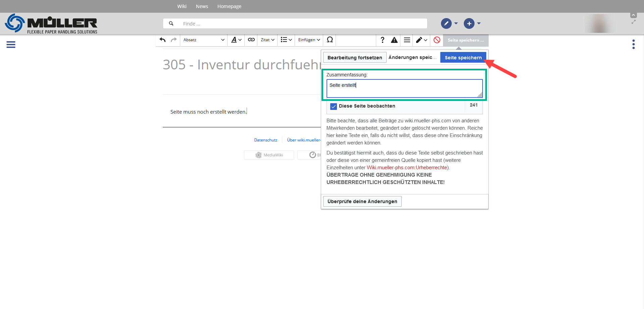The height and width of the screenshot is (309, 644).
Task: Follow the red Urheberrechte link
Action: pos(407,168)
